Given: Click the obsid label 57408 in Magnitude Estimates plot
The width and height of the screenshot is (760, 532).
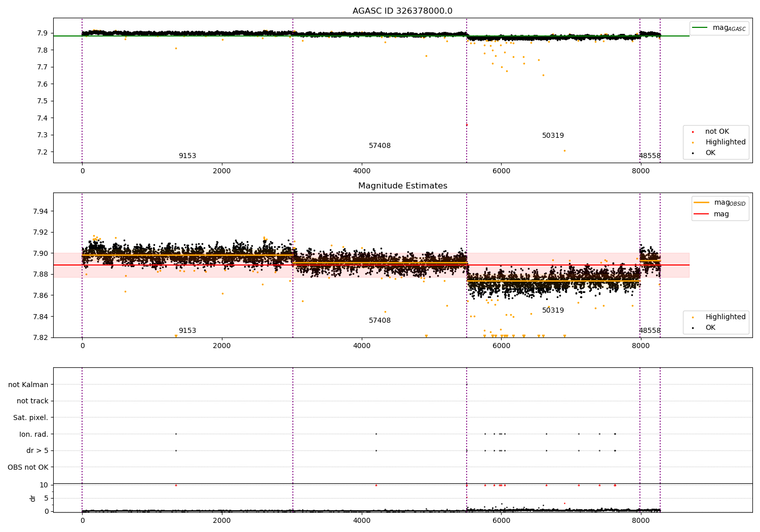Looking at the screenshot, I should point(380,321).
